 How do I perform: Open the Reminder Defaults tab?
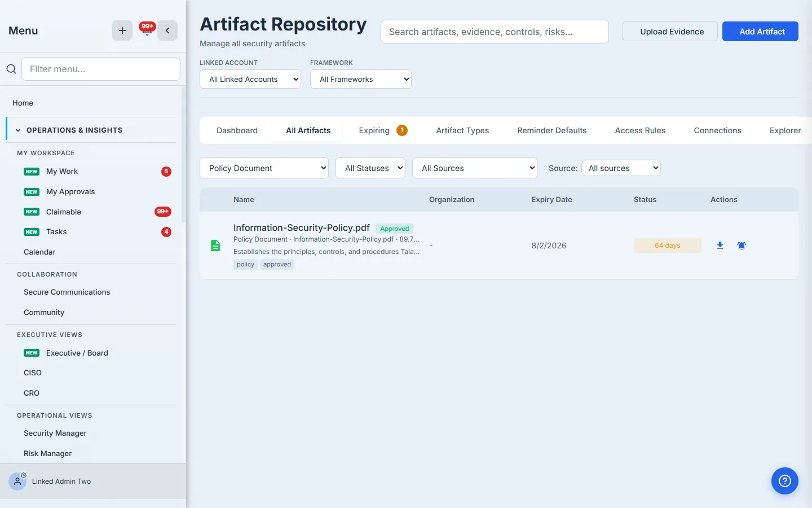552,130
